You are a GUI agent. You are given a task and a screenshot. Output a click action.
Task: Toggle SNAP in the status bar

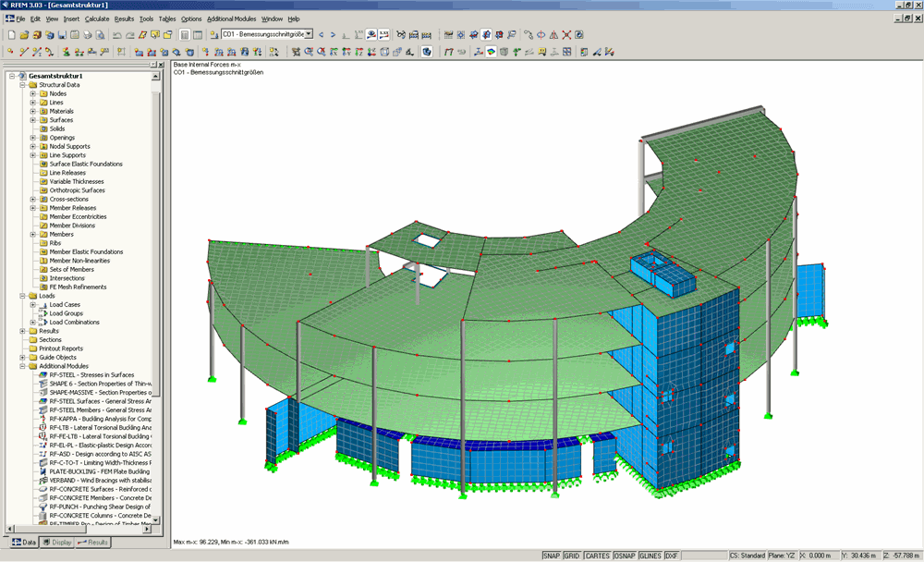click(x=553, y=556)
